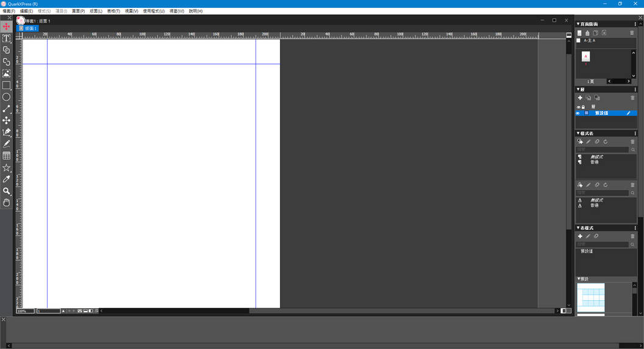Activate the Zoom magnifier tool
The height and width of the screenshot is (349, 644).
pos(6,192)
